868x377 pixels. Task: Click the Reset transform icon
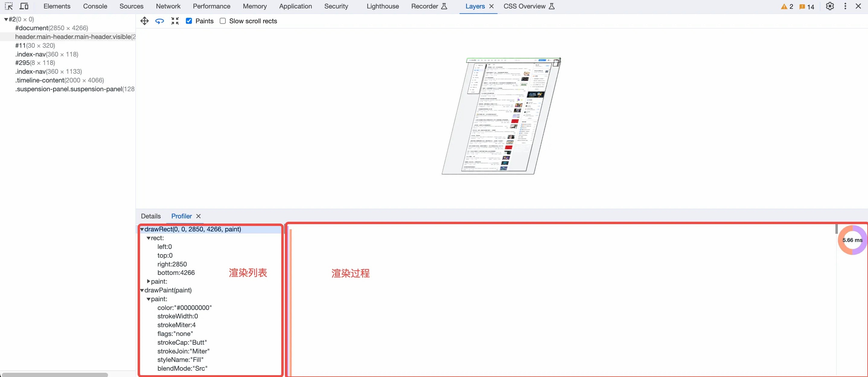point(175,21)
